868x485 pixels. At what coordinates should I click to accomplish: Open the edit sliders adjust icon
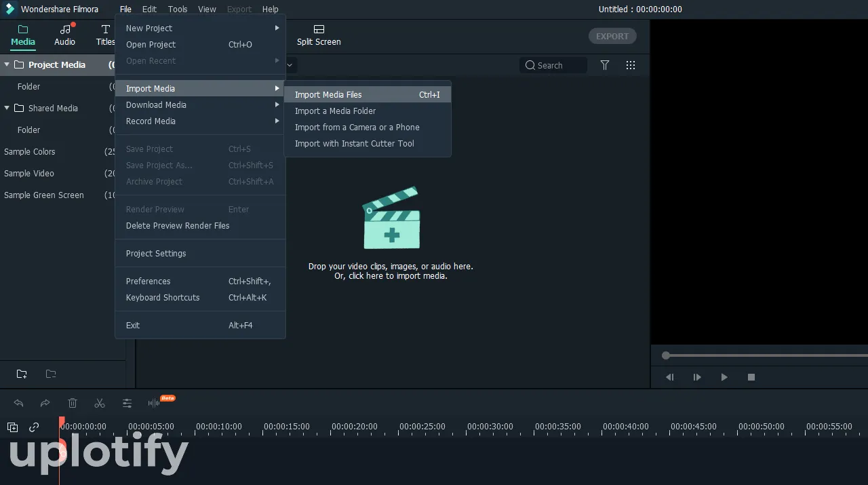click(x=127, y=403)
